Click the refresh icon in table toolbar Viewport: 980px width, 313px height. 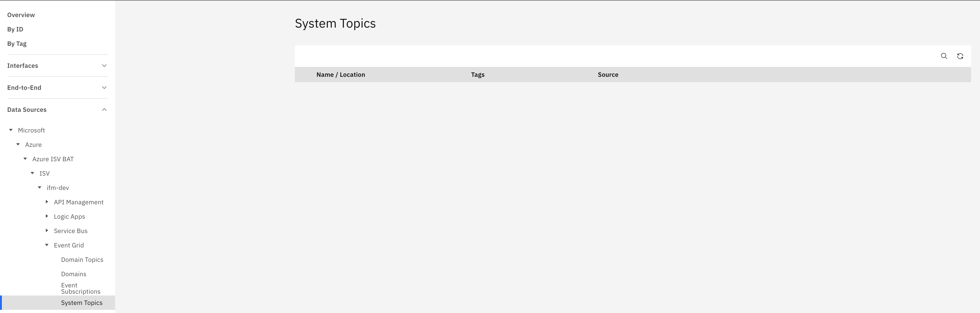pos(960,56)
